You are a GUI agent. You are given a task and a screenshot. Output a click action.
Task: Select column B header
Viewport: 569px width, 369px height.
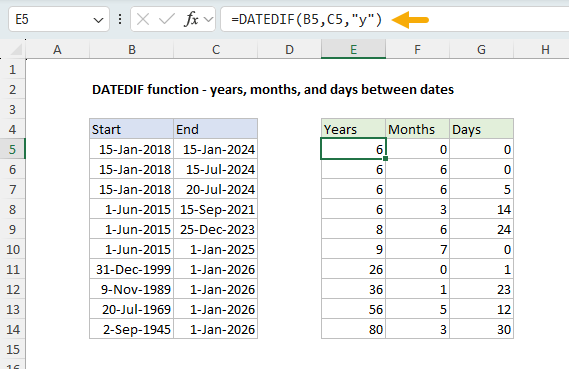[x=132, y=49]
